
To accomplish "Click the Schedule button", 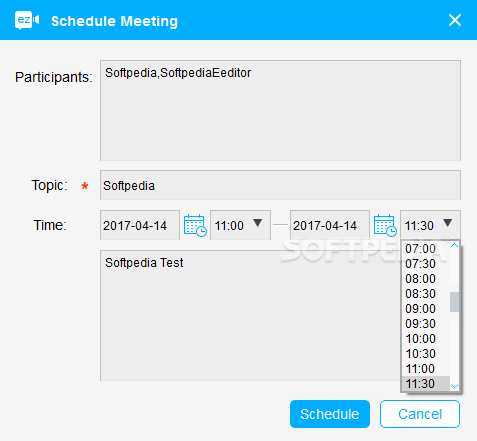I will pos(330,414).
